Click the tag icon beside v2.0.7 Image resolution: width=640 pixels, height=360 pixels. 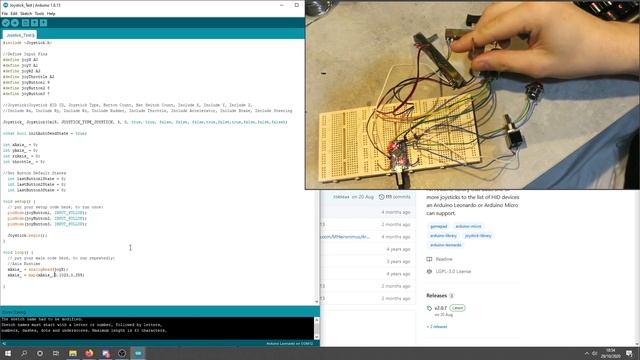429,308
